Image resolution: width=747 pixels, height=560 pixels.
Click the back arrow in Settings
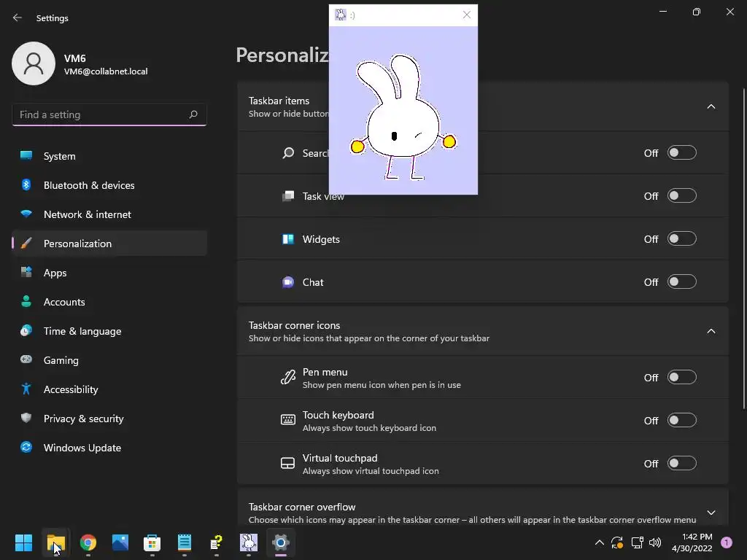point(18,17)
